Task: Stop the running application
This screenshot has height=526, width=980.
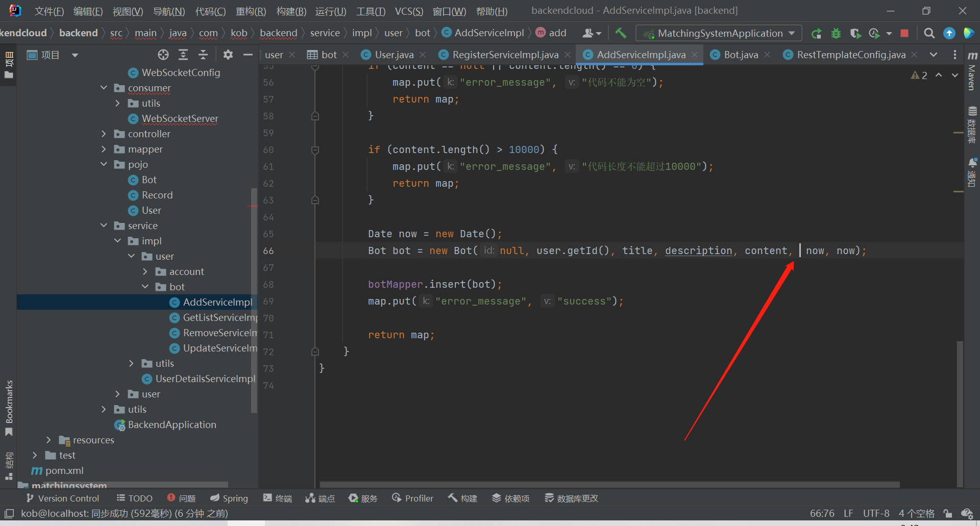Action: [x=904, y=33]
